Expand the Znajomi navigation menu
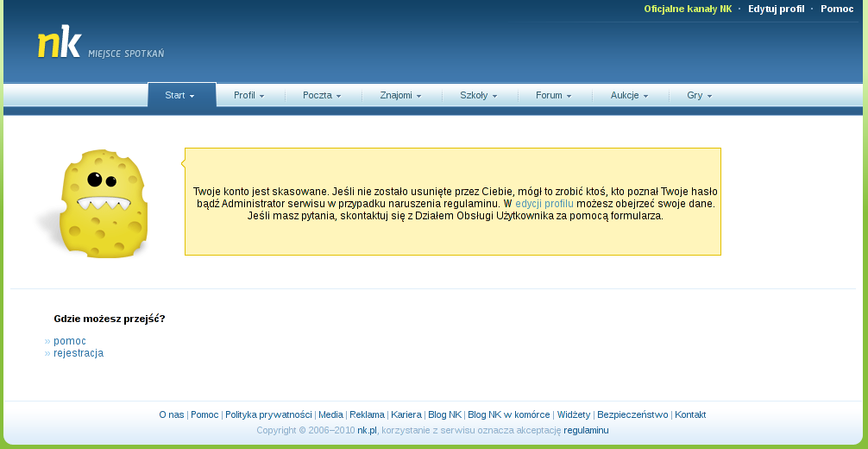This screenshot has height=449, width=868. pos(400,95)
